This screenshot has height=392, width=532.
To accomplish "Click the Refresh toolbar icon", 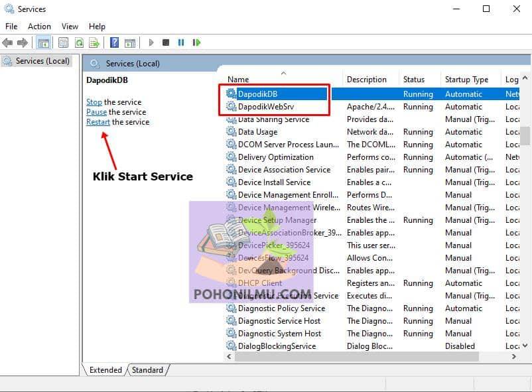I will (79, 42).
